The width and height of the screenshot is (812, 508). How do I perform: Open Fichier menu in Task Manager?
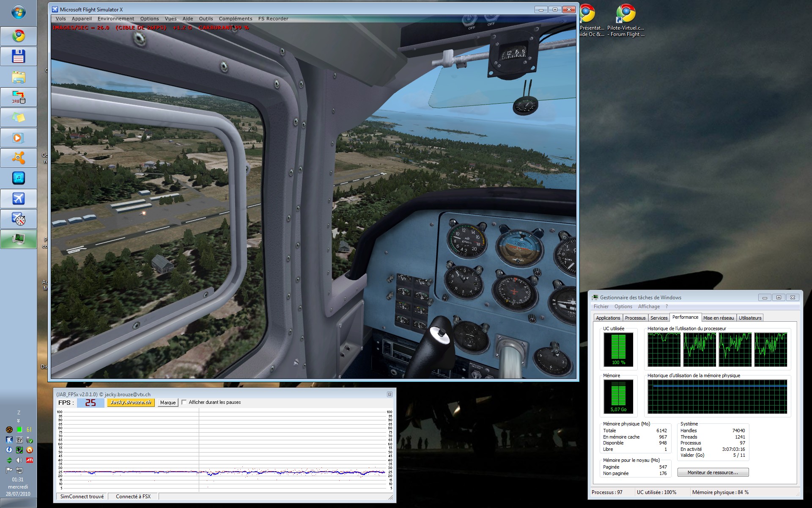pyautogui.click(x=601, y=306)
